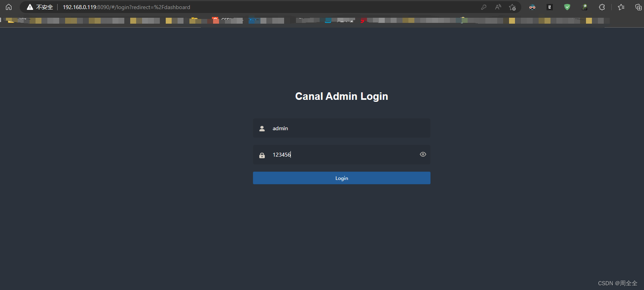Focus the password field containing 123456
Viewport: 644px width, 290px height.
(x=341, y=155)
